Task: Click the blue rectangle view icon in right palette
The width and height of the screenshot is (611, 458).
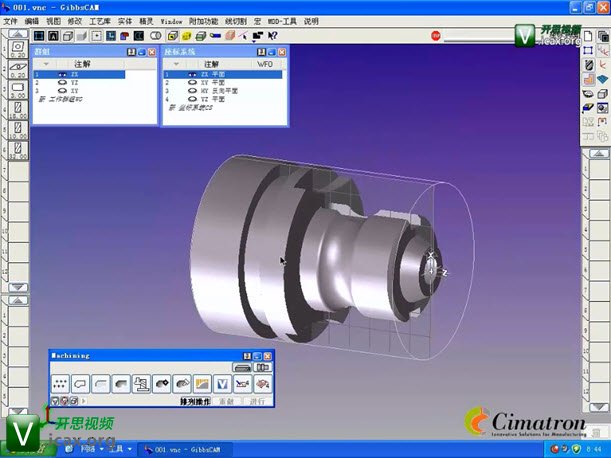Action: 588,50
